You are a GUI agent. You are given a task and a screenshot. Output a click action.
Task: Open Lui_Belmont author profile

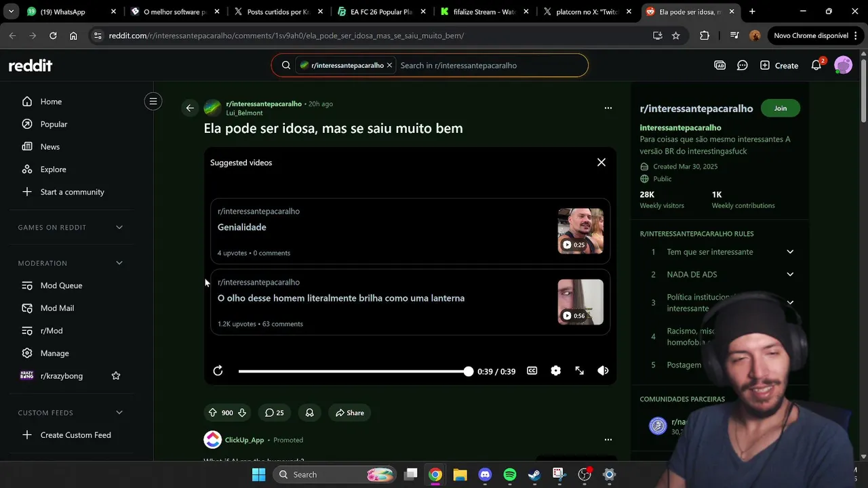244,113
